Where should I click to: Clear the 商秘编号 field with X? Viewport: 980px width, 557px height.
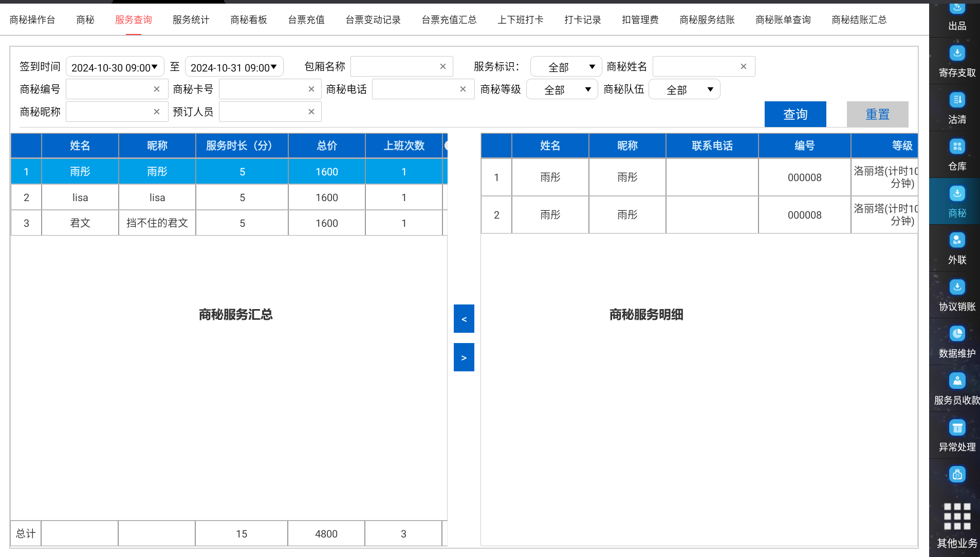(x=157, y=89)
